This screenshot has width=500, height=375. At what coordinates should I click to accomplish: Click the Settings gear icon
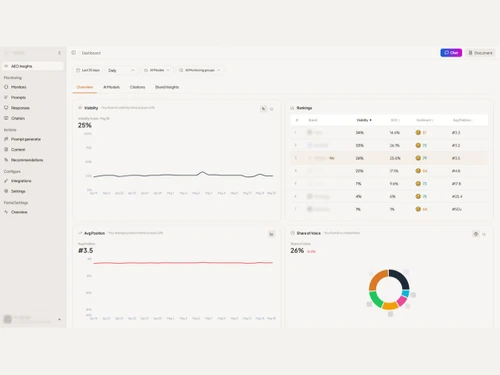click(6, 191)
